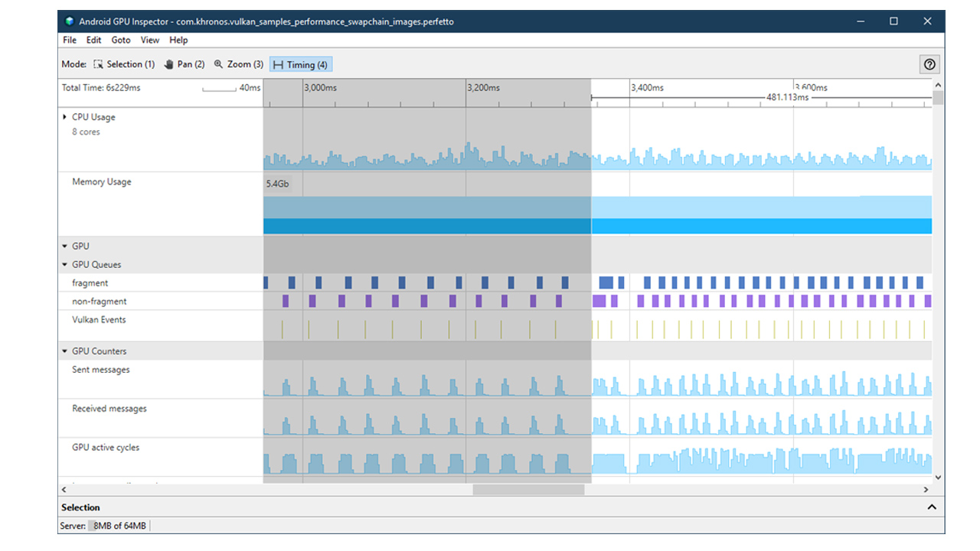Click the horizontal scrollbar left arrow
This screenshot has height=551, width=980.
coord(64,489)
